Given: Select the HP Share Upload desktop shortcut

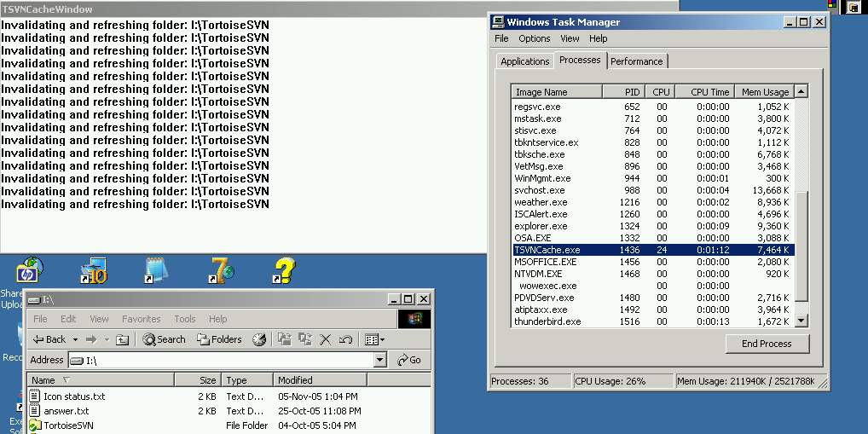Looking at the screenshot, I should pos(29,270).
